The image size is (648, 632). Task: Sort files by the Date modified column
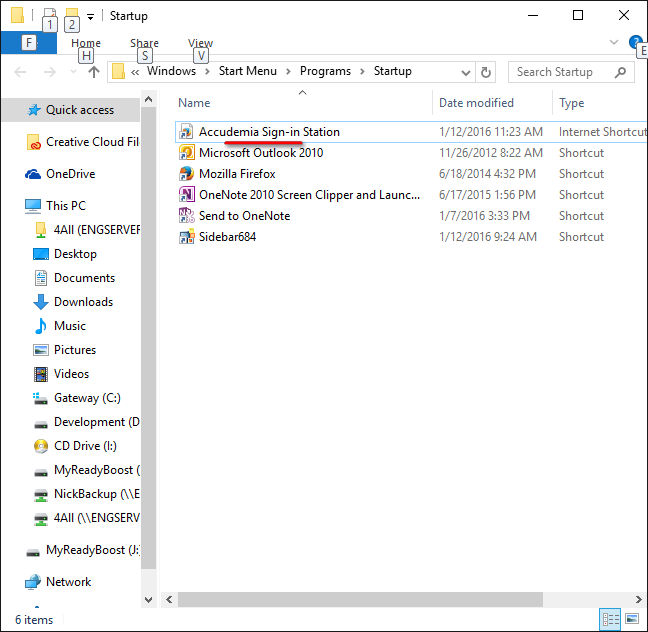pyautogui.click(x=476, y=103)
